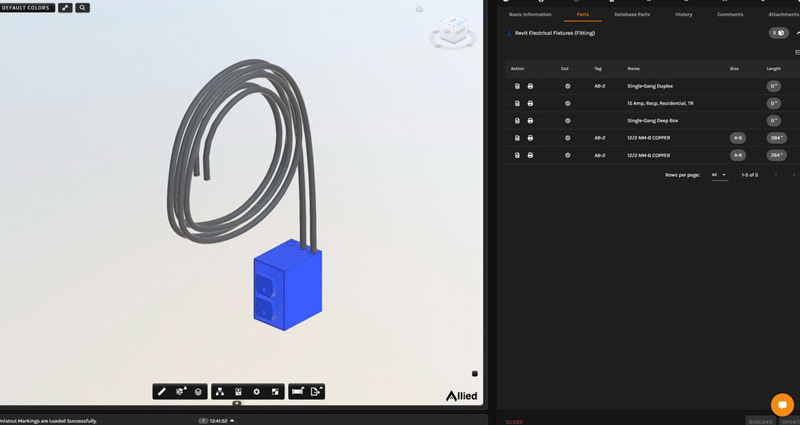
Task: Click the 15 Amp, Recp, Residential, TR cell
Action: 660,104
